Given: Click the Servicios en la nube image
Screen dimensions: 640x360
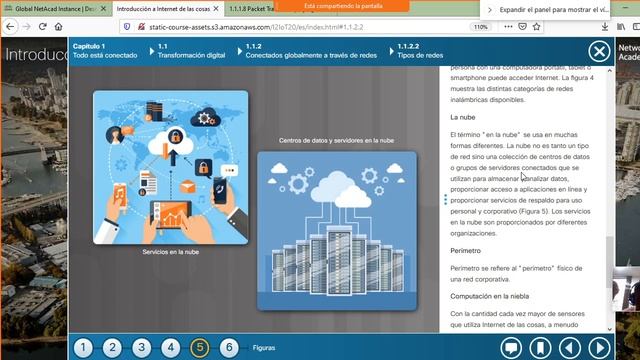Looking at the screenshot, I should tap(171, 168).
